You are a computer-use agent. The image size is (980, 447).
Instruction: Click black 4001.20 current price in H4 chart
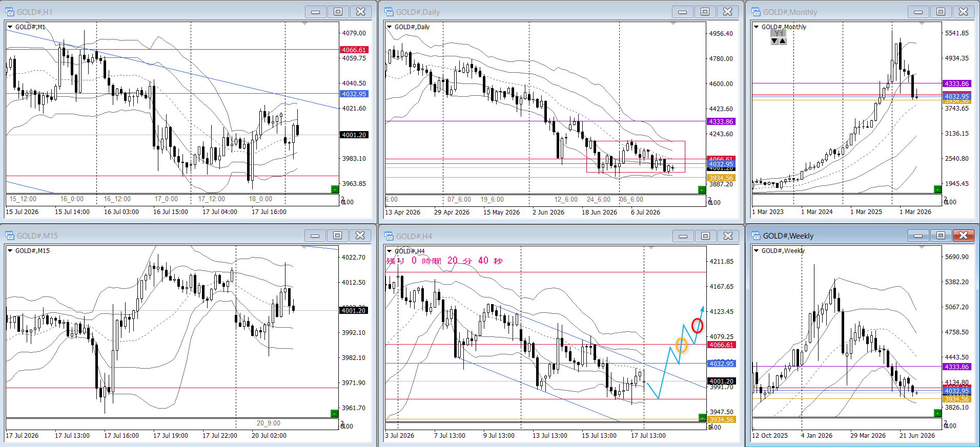721,381
